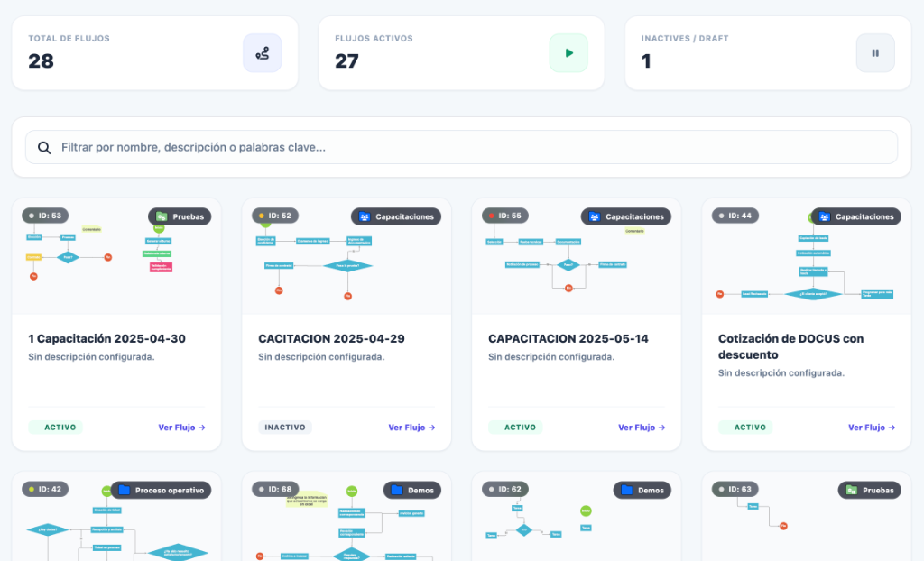Click the magnifying glass search icon
The image size is (924, 561).
coord(44,147)
